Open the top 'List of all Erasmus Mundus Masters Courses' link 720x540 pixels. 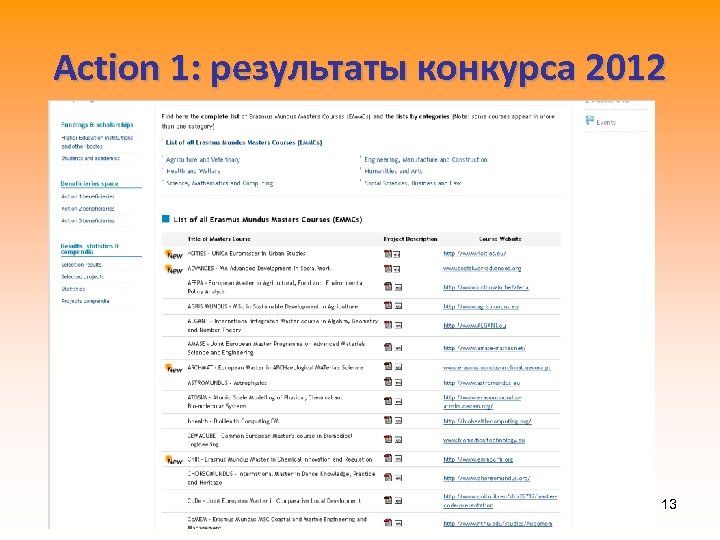[244, 142]
